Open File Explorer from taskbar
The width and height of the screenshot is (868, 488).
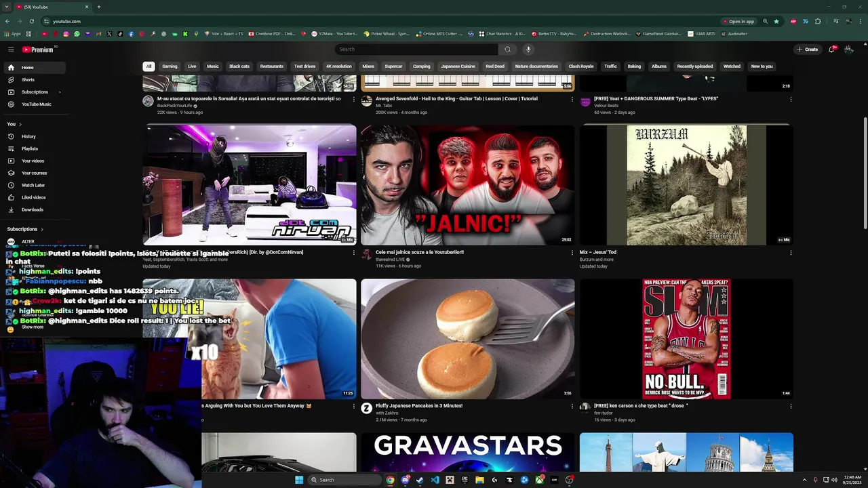click(479, 480)
